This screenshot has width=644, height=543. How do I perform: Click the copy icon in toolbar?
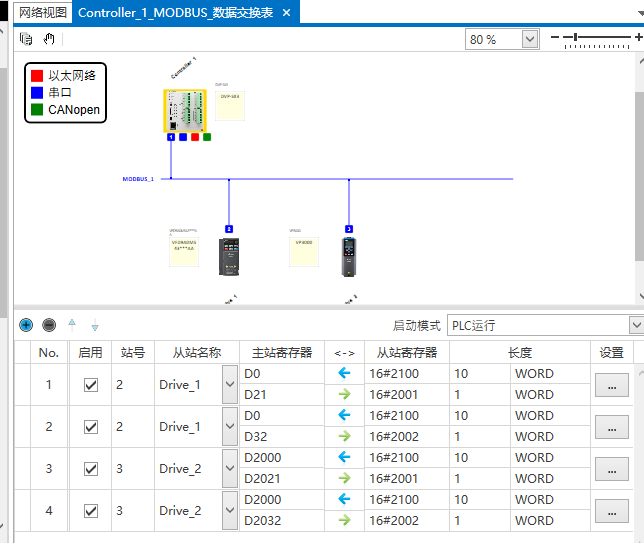26,39
